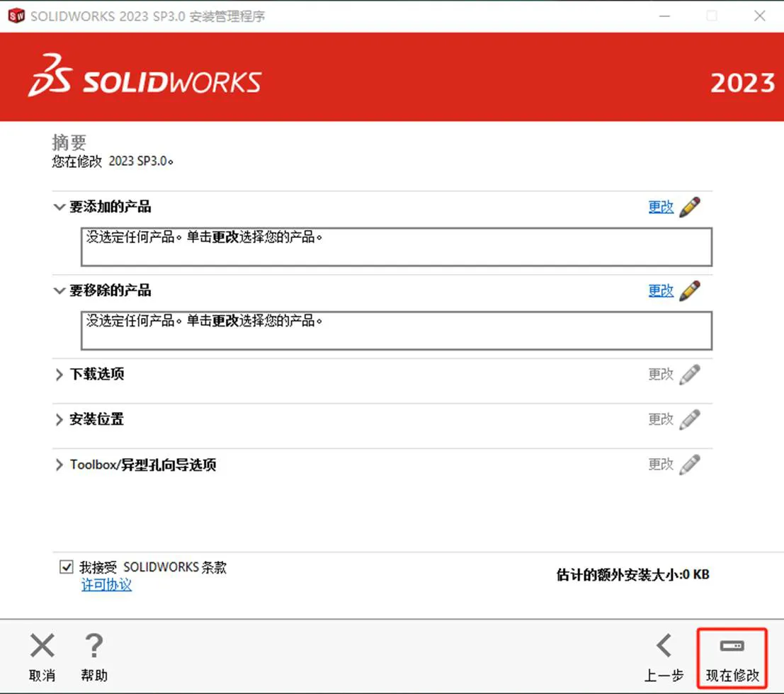
Task: Click pencil icon for products to add
Action: [x=690, y=207]
